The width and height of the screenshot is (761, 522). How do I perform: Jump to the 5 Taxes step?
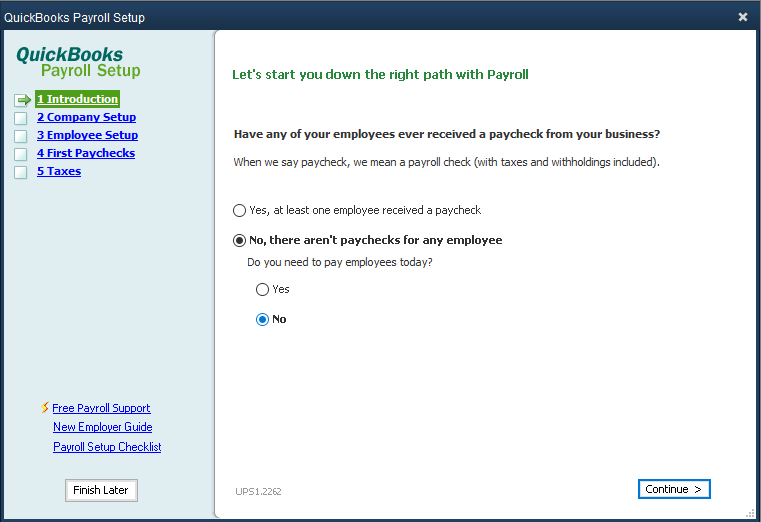[x=59, y=171]
